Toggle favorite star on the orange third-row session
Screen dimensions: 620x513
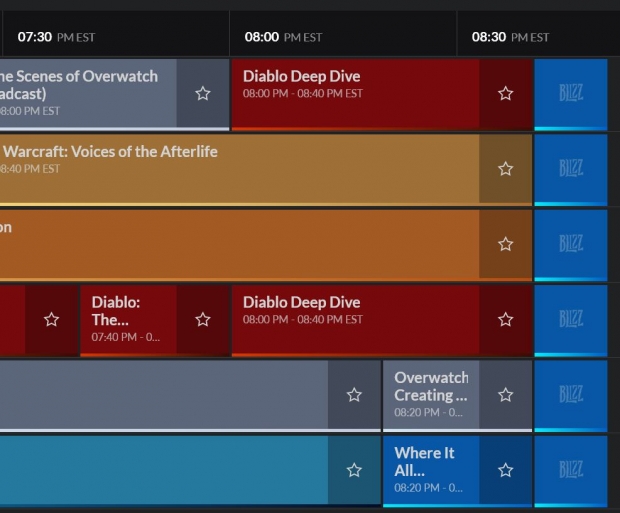[505, 244]
